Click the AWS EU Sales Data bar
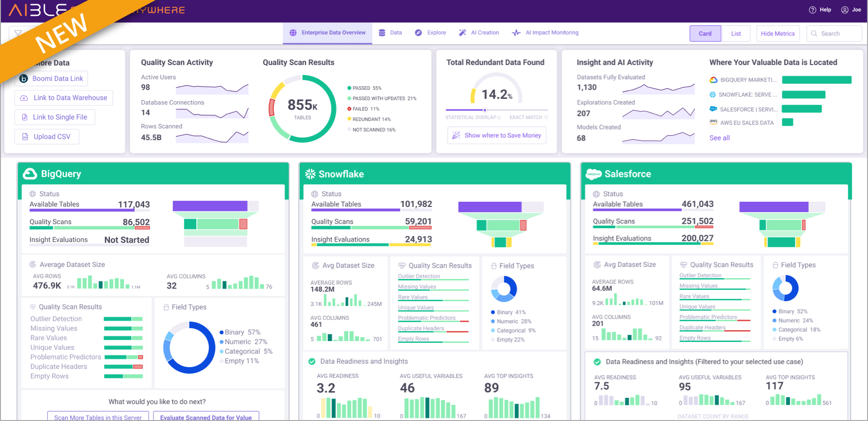This screenshot has height=421, width=868. pos(787,122)
